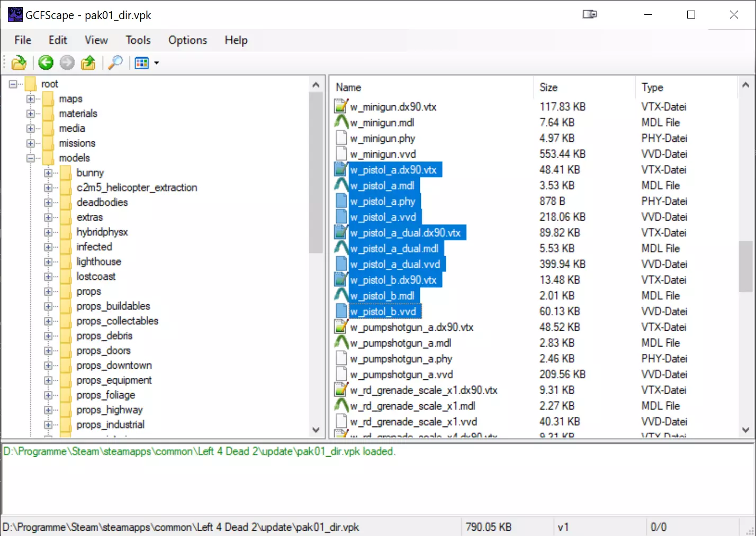
Task: Sort files by Size column header
Action: 548,87
